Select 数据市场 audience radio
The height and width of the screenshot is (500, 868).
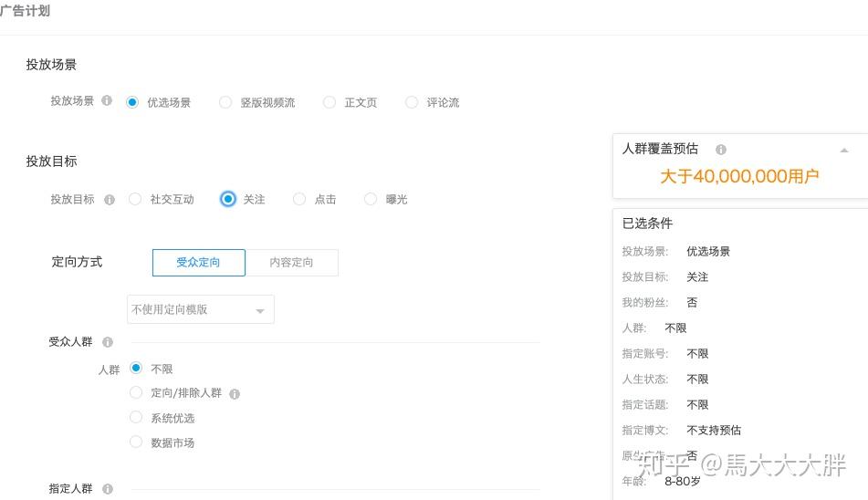[136, 442]
